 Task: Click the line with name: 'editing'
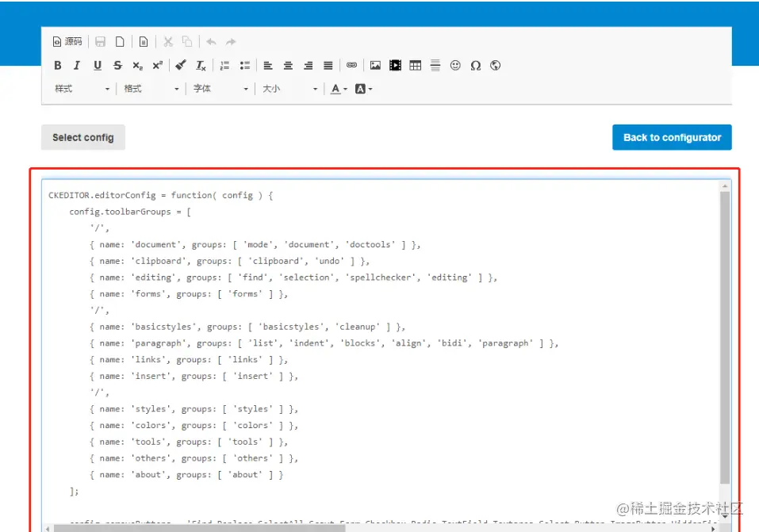[x=293, y=277]
